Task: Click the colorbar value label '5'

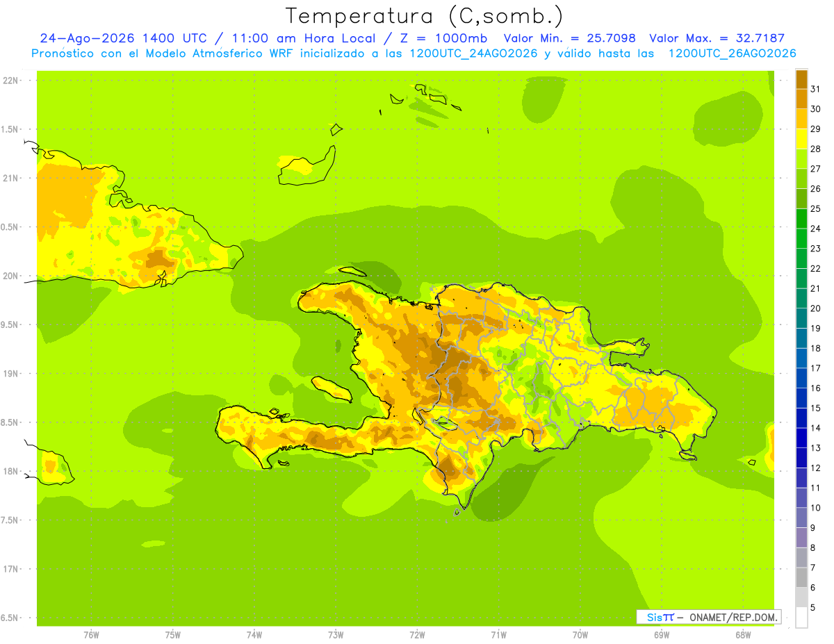Action: coord(813,607)
